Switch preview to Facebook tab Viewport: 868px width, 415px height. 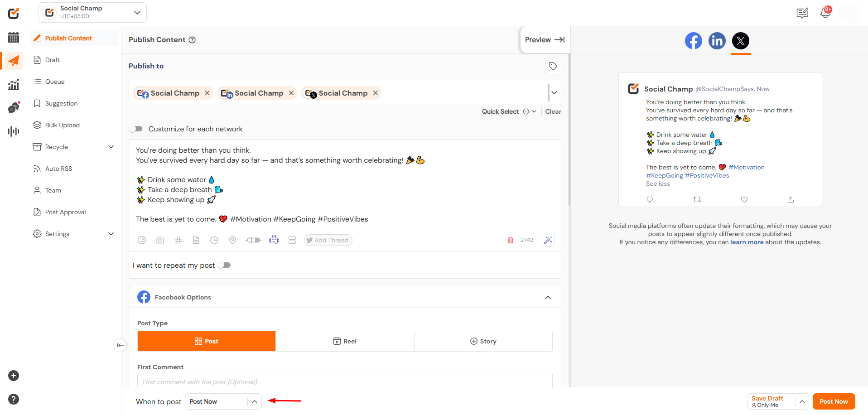point(693,41)
